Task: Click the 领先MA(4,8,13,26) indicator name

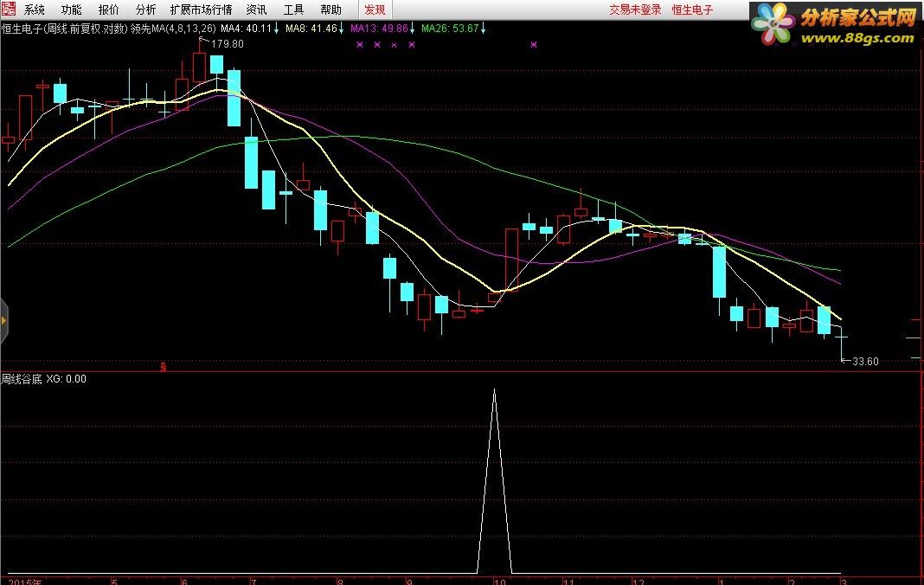Action: click(173, 28)
